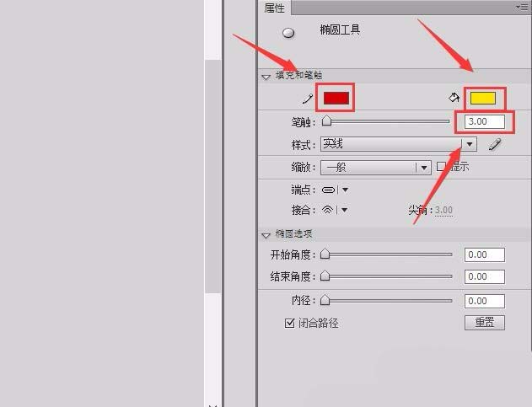Toggle the 闭合路径 close path checkbox

(289, 323)
